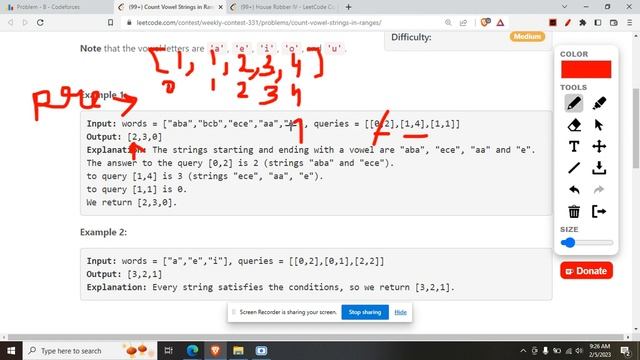Select the straight line tool
This screenshot has width=640, height=360.
coord(574,168)
